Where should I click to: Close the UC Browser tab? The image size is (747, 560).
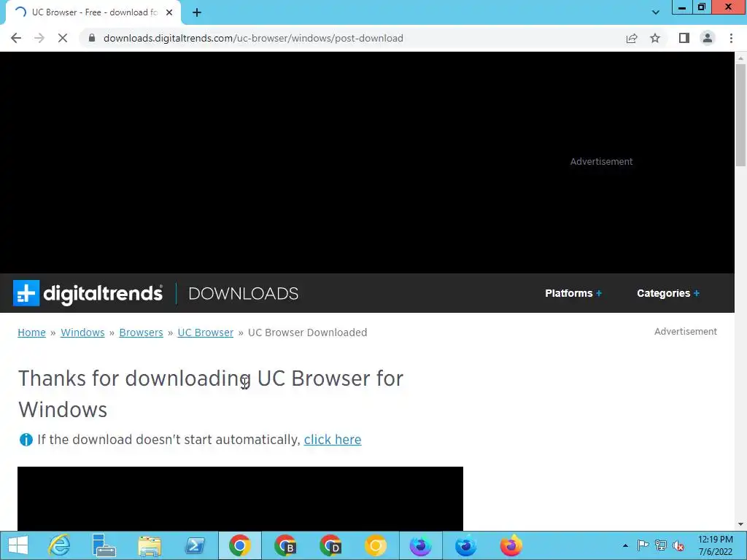click(169, 13)
